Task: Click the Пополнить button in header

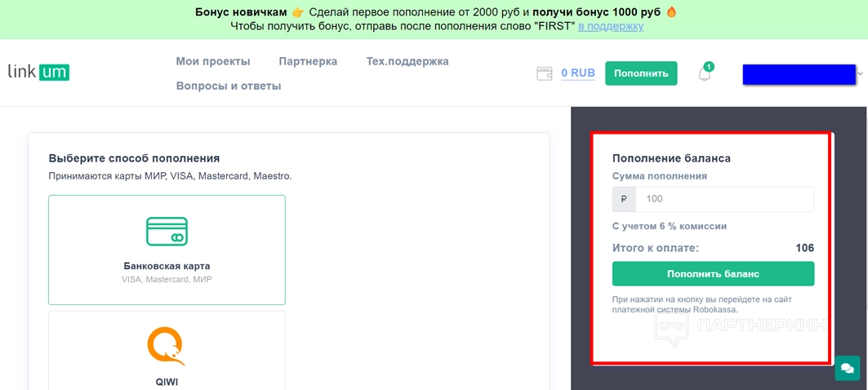Action: point(641,73)
